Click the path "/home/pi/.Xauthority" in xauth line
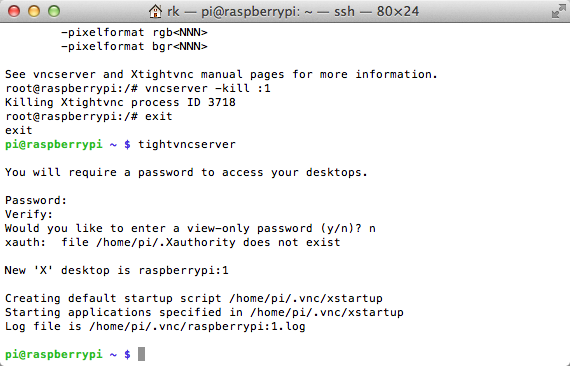The width and height of the screenshot is (570, 366). 166,242
